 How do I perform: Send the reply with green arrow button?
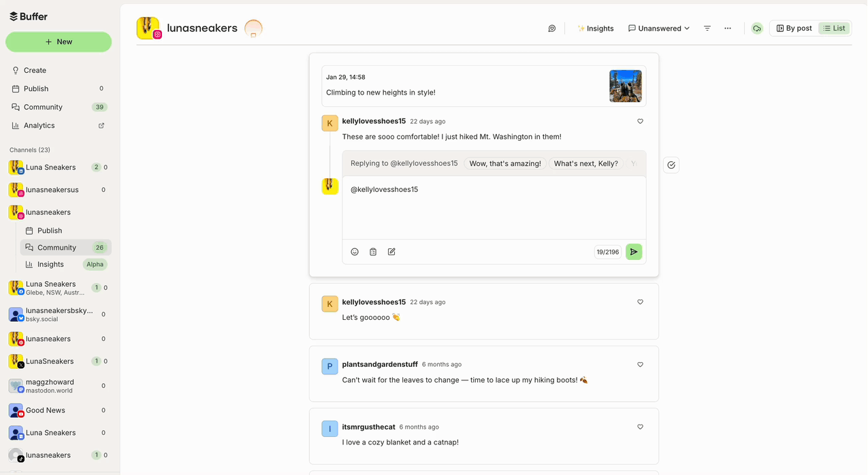click(634, 252)
